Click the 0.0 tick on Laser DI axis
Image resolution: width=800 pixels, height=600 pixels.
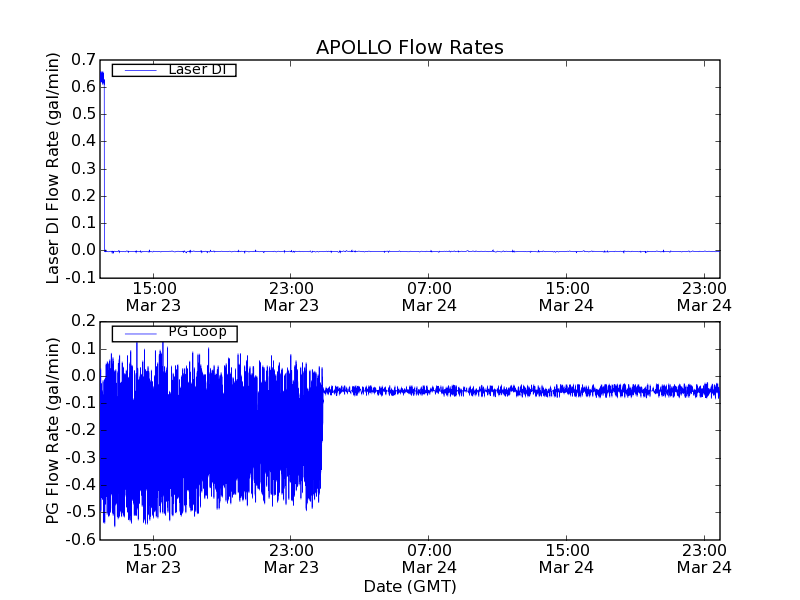click(84, 251)
